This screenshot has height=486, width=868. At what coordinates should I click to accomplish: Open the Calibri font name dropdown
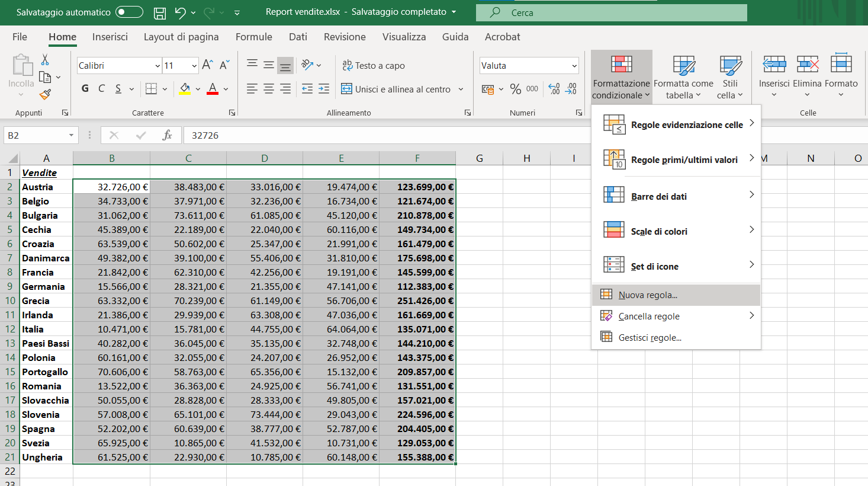(157, 66)
